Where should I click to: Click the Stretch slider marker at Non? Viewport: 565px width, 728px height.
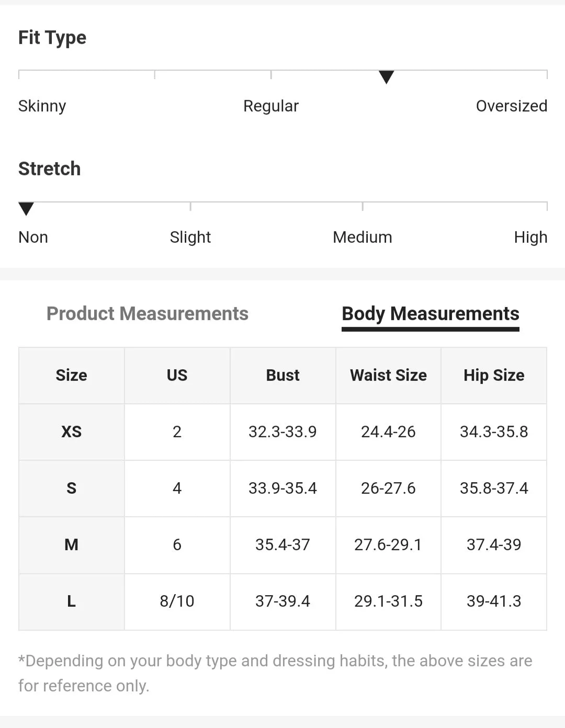click(x=26, y=209)
